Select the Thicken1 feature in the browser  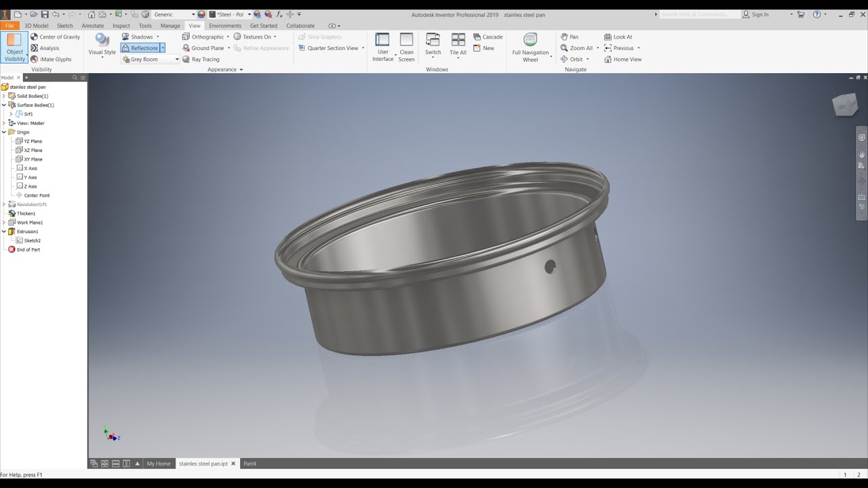coord(26,213)
